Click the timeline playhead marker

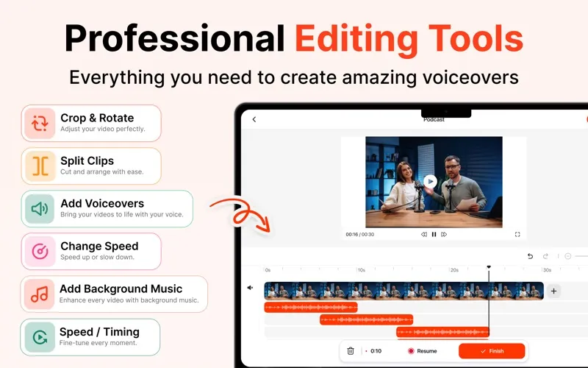pos(489,267)
